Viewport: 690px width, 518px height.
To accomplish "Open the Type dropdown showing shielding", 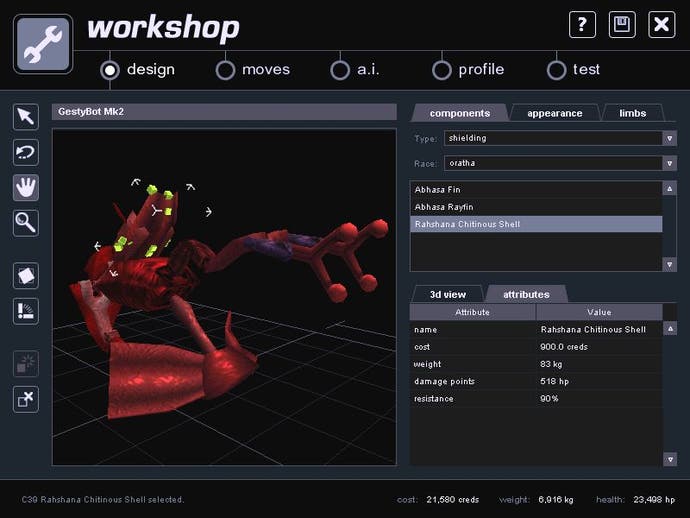I will click(x=669, y=138).
